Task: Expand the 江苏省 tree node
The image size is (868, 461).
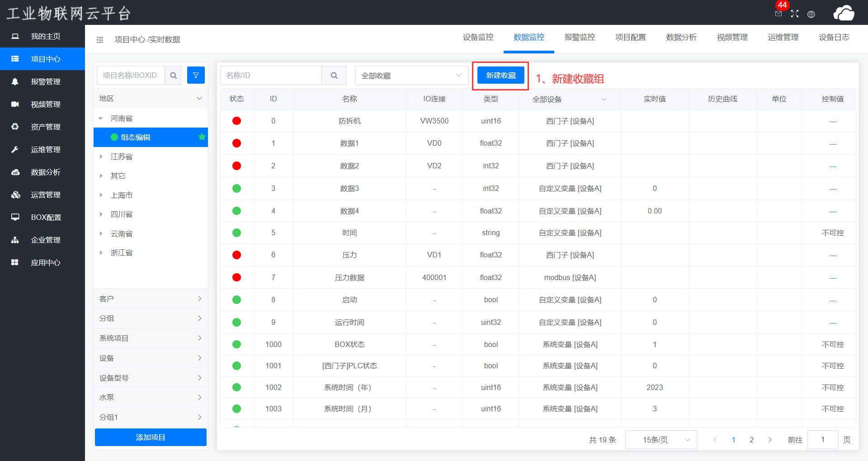Action: pos(101,157)
